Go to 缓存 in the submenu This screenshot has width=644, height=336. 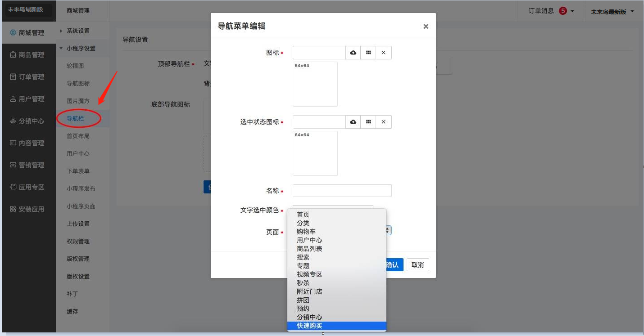click(72, 312)
